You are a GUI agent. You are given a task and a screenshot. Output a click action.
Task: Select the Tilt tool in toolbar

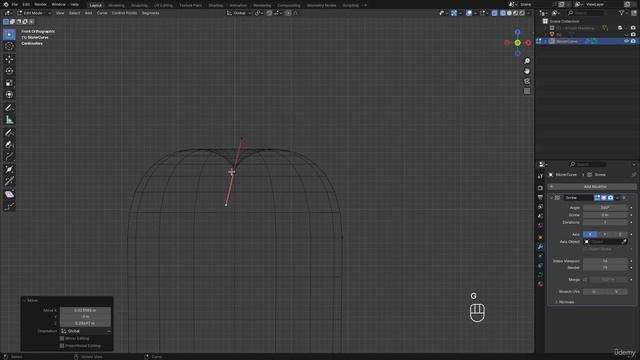9,181
